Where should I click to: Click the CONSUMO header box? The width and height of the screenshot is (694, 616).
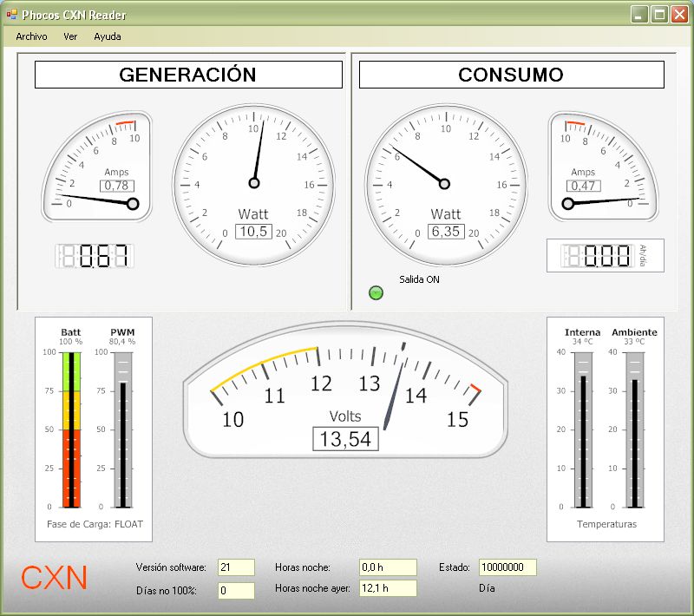tap(512, 75)
